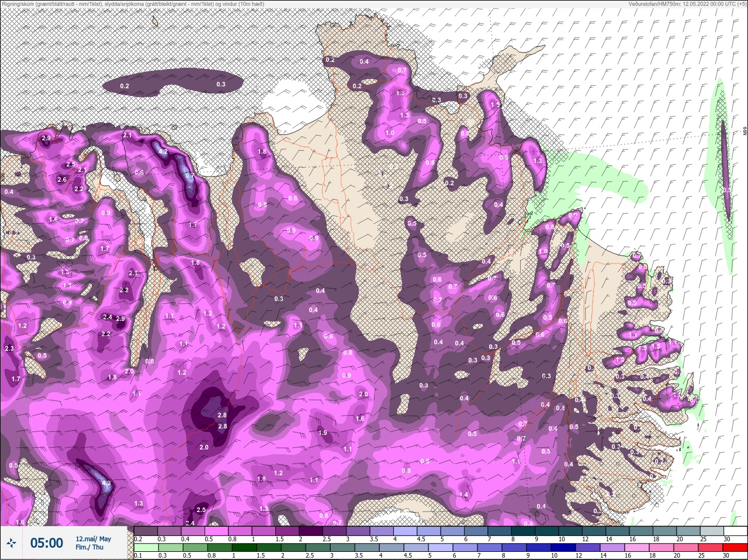Click the 05:00 forecast time label
This screenshot has width=748, height=560.
(47, 544)
